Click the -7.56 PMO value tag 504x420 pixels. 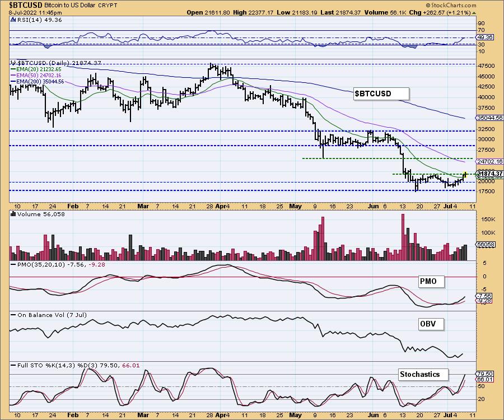tap(484, 296)
